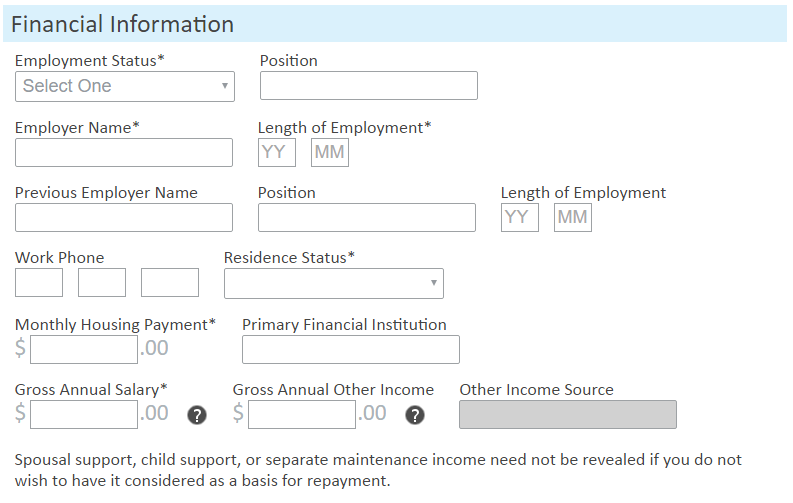793x503 pixels.
Task: Select the middle Work Phone box
Action: tap(102, 283)
